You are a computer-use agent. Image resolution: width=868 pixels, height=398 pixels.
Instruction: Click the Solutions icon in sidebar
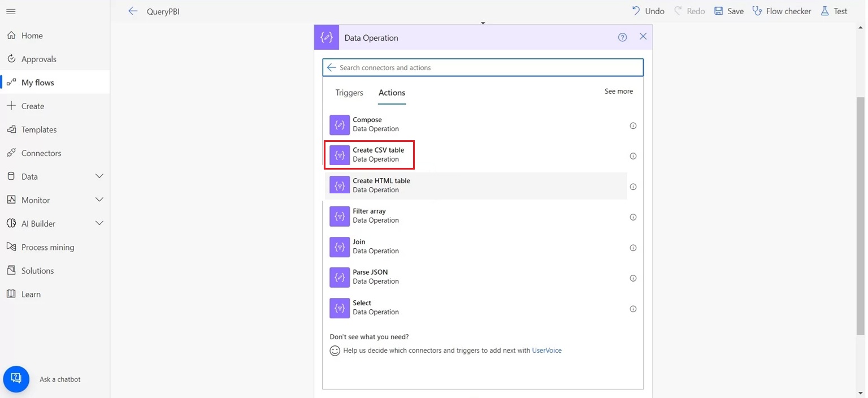(x=11, y=271)
